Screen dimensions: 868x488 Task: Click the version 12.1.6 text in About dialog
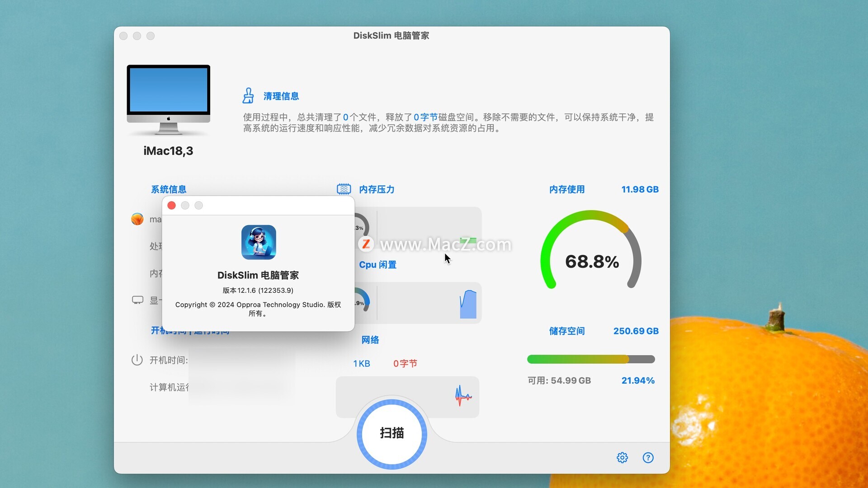pos(258,291)
